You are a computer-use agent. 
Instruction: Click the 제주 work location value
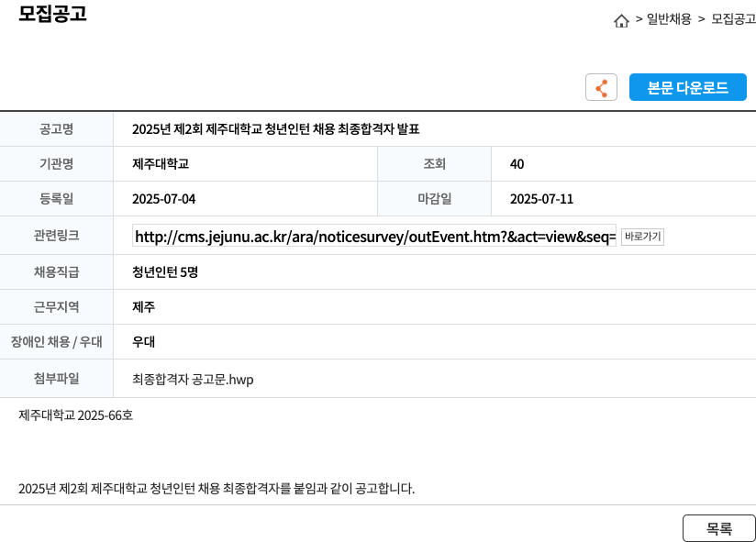click(144, 307)
